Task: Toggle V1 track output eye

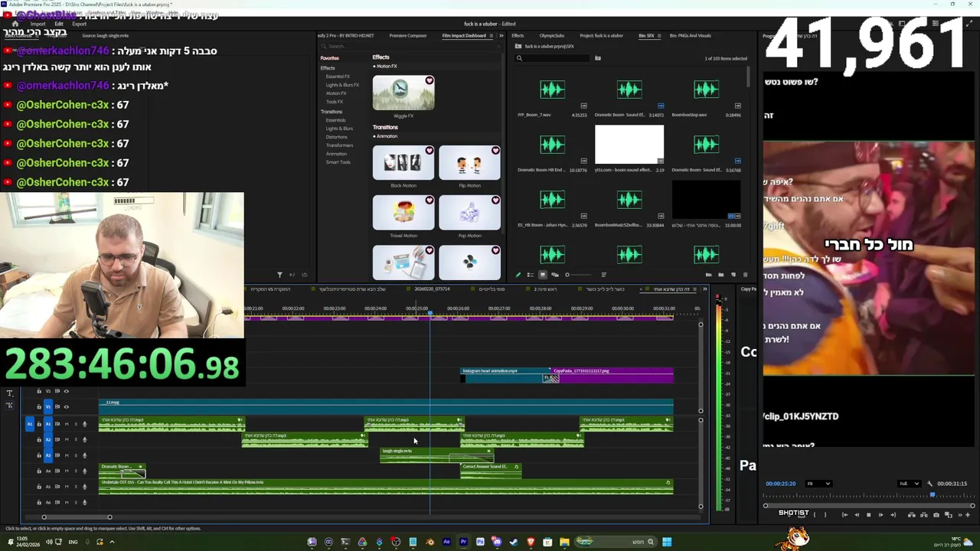Action: pyautogui.click(x=67, y=406)
